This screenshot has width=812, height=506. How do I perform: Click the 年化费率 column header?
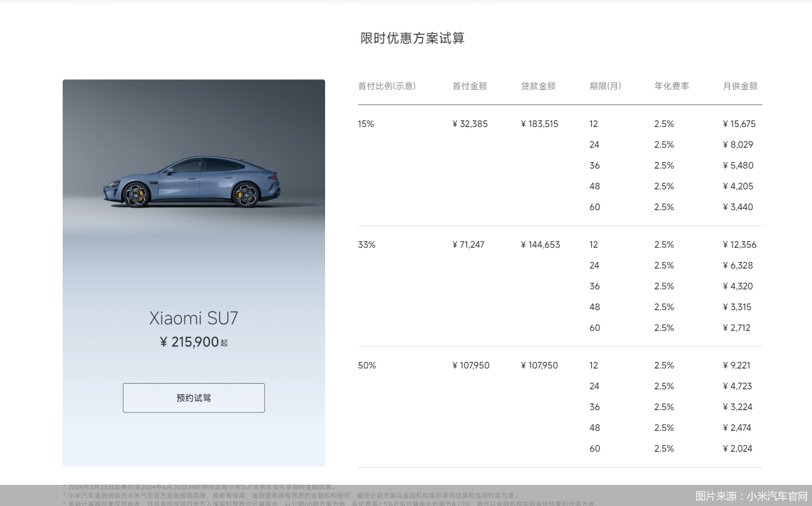pyautogui.click(x=671, y=86)
